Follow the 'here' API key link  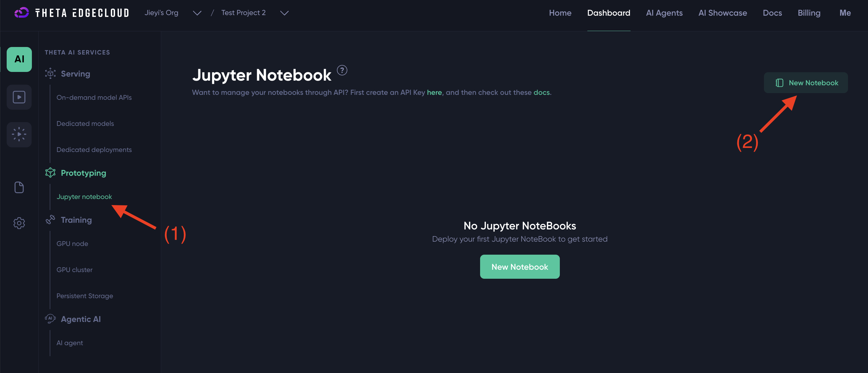[434, 93]
